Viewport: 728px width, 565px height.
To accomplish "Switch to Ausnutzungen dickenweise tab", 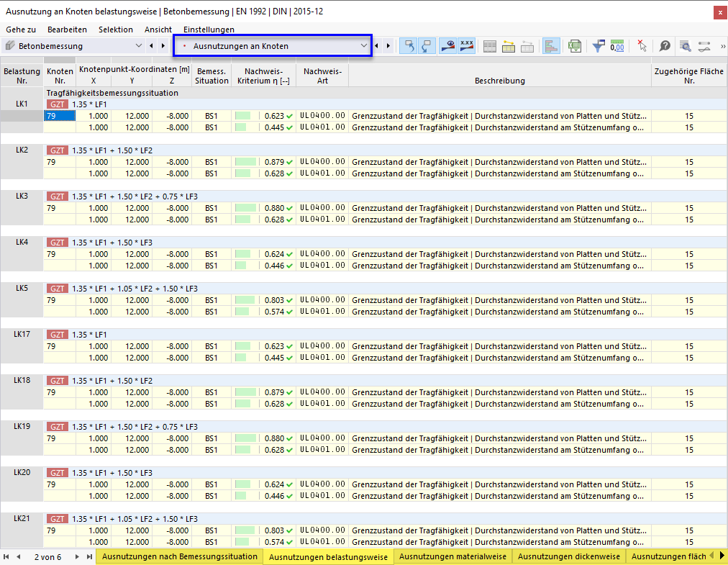I will (569, 556).
